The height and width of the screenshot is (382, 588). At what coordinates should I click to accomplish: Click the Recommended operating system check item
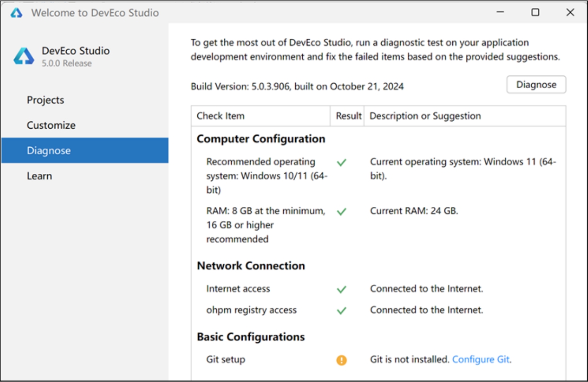(267, 176)
